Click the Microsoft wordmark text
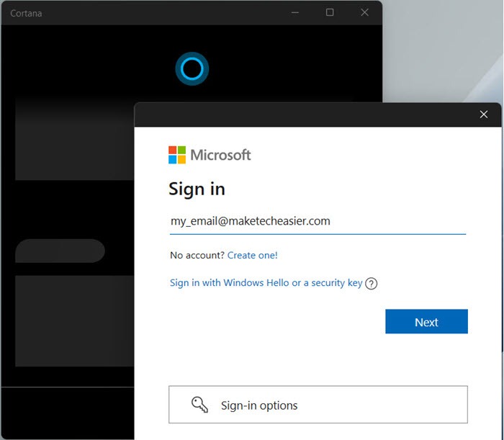This screenshot has height=440, width=504. [220, 155]
